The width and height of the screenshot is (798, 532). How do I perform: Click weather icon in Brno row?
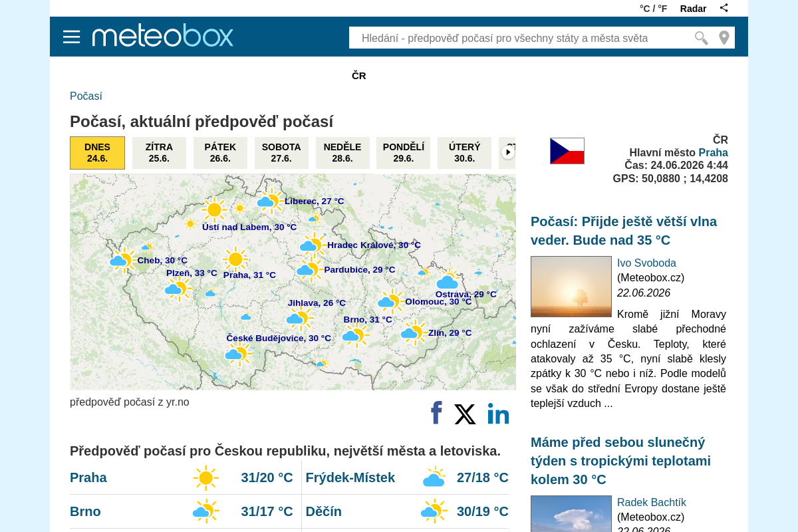(205, 511)
